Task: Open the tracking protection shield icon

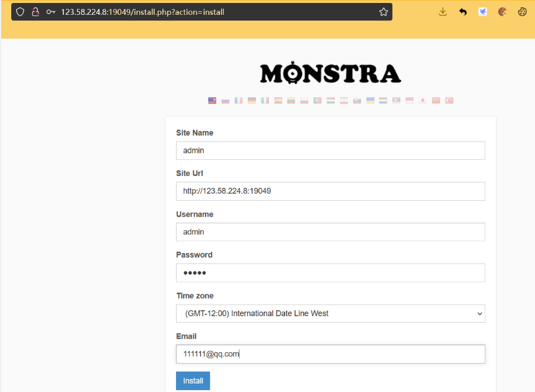Action: (20, 12)
